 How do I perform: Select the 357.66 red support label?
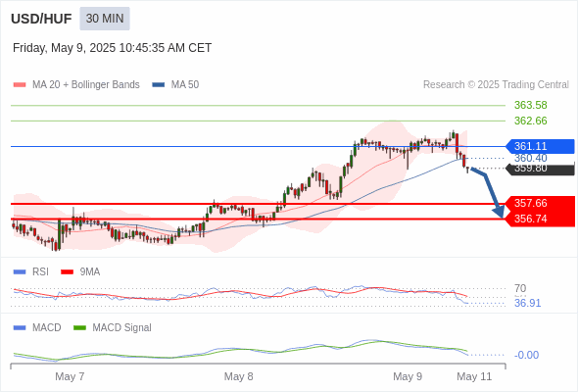click(x=540, y=203)
